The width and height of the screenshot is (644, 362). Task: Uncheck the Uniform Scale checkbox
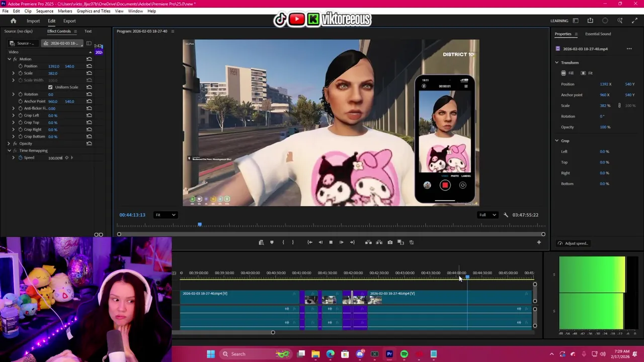50,87
